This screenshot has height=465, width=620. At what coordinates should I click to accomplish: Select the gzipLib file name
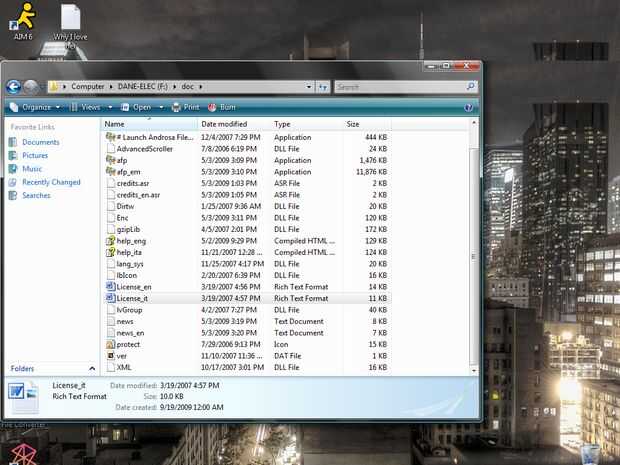[128, 229]
